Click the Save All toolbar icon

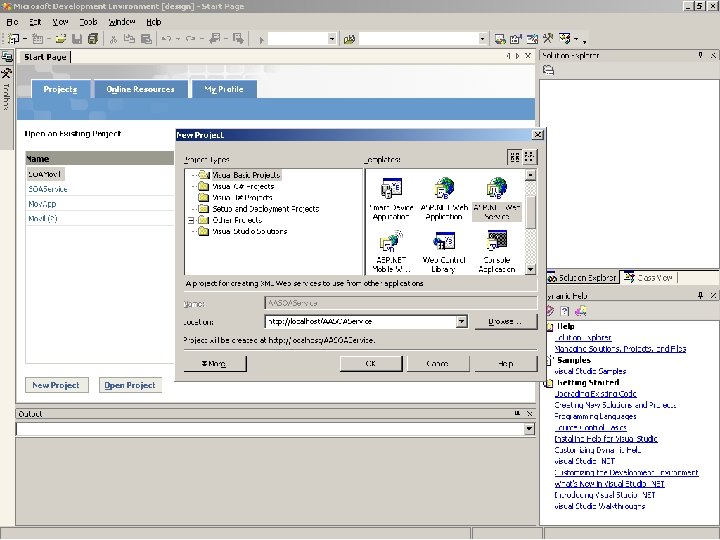click(93, 39)
